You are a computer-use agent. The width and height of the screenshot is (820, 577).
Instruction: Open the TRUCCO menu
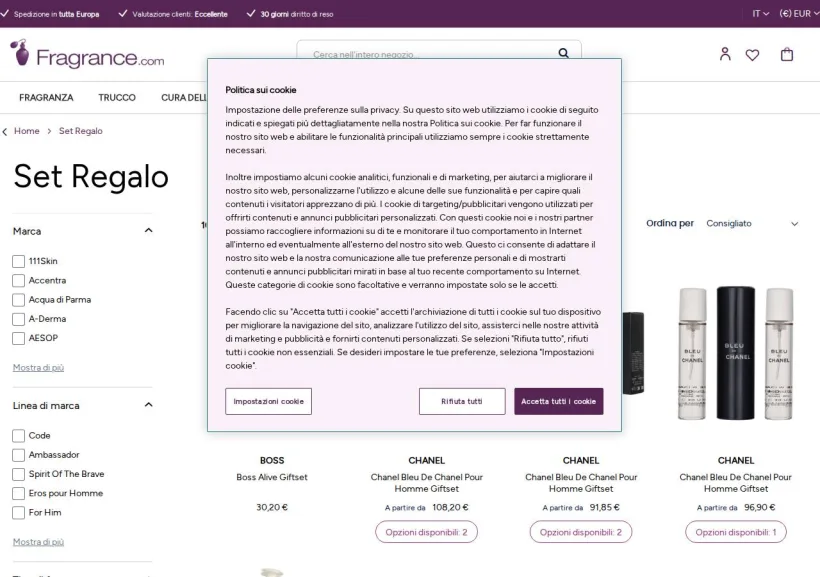tap(117, 97)
